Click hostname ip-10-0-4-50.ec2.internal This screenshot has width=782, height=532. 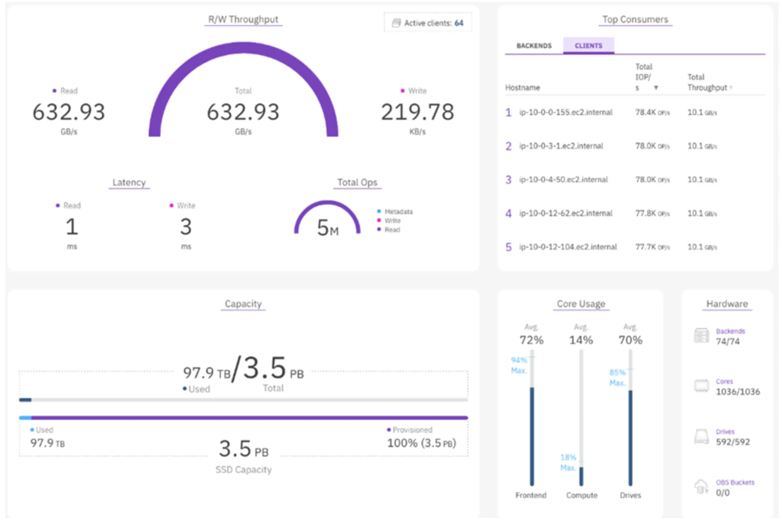point(563,180)
